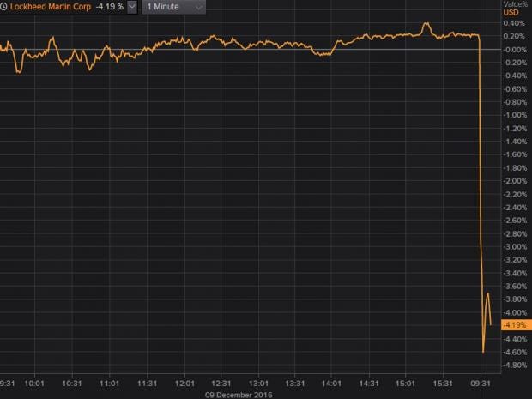Click the 0.00% zero line axis label

(512, 50)
